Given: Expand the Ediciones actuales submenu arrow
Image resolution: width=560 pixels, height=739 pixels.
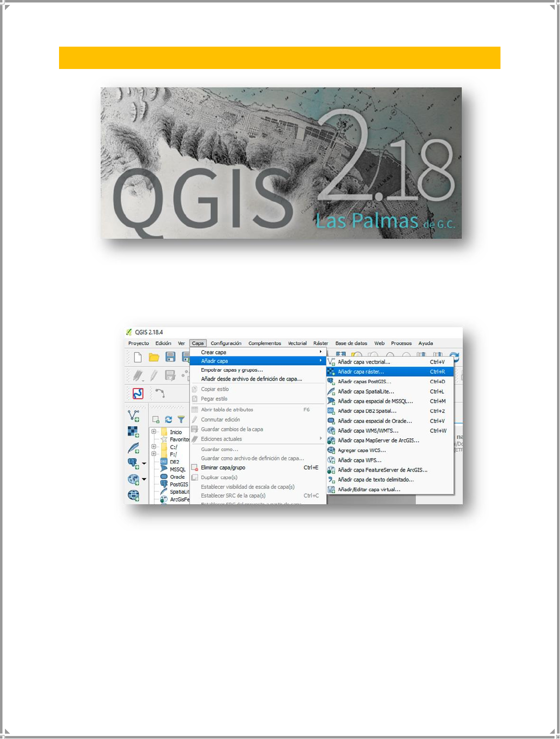Looking at the screenshot, I should [x=321, y=439].
